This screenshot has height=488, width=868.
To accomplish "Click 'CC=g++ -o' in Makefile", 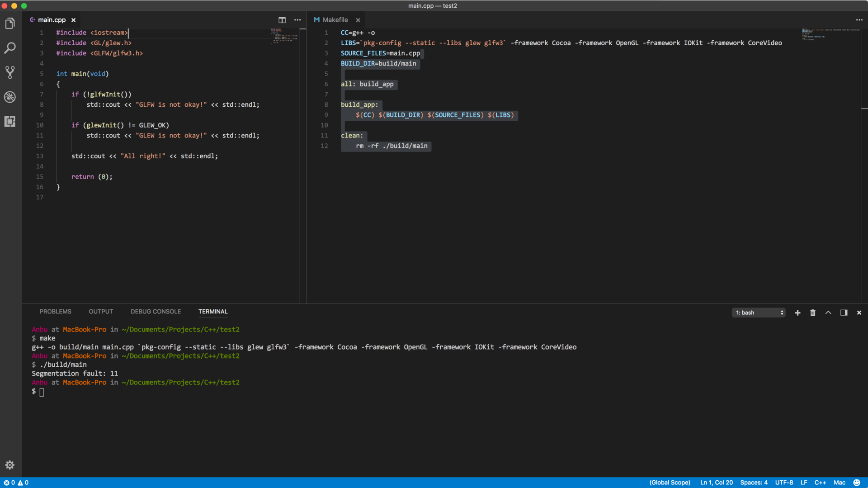I will point(358,33).
